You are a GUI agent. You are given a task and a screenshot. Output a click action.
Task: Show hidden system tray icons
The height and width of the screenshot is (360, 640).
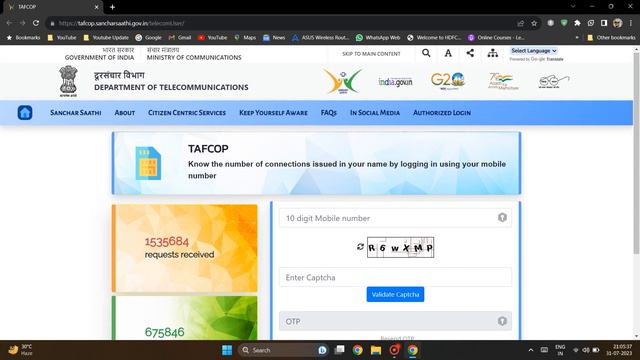[531, 350]
